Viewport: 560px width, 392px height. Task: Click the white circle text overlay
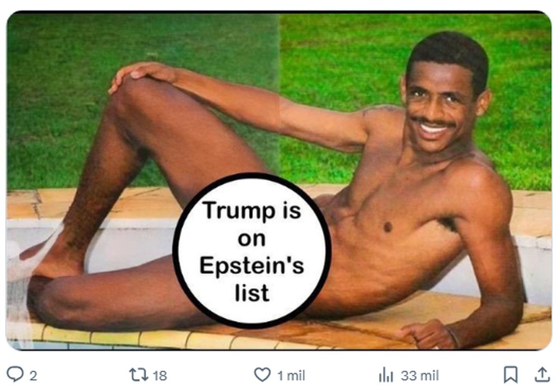(252, 251)
